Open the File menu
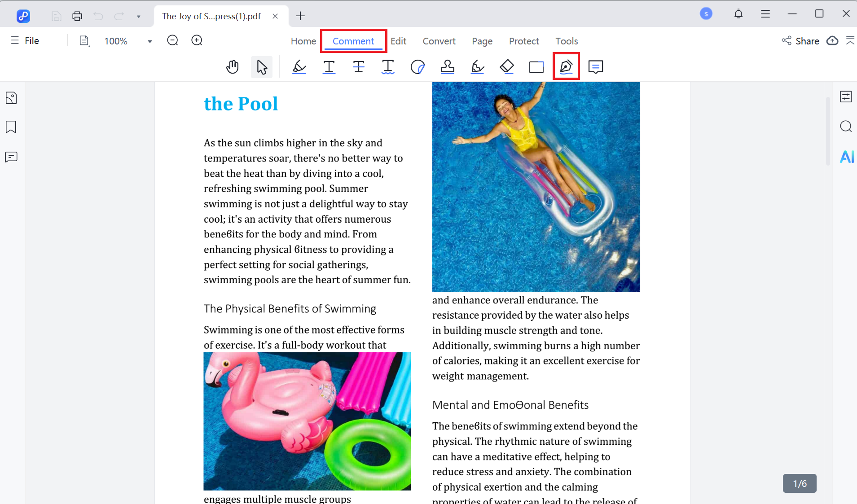 (x=26, y=40)
